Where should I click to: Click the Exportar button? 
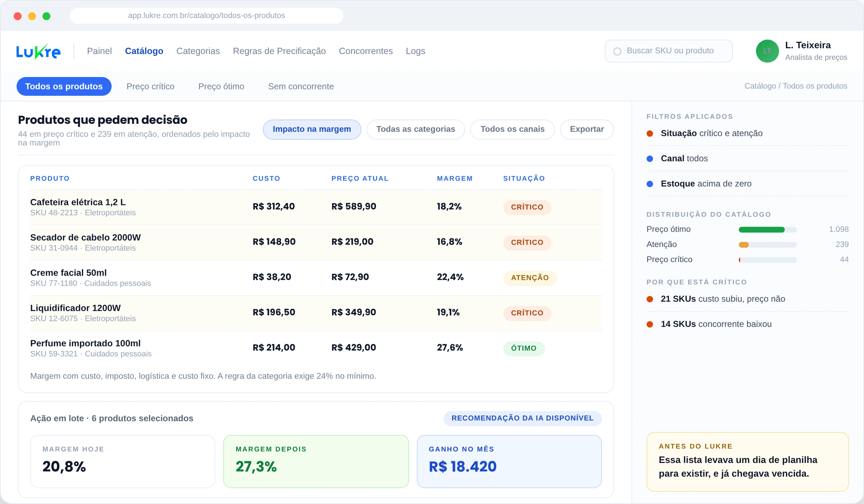587,129
